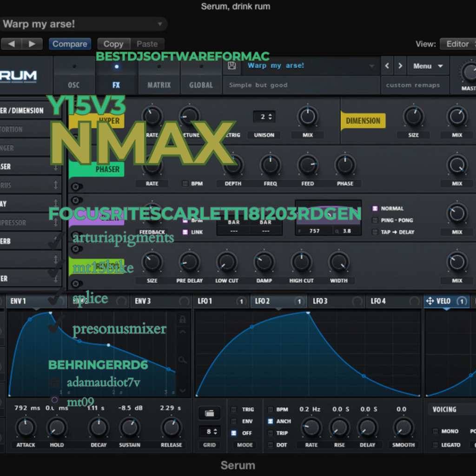Click the Phaser PHASE knob

[x=345, y=165]
